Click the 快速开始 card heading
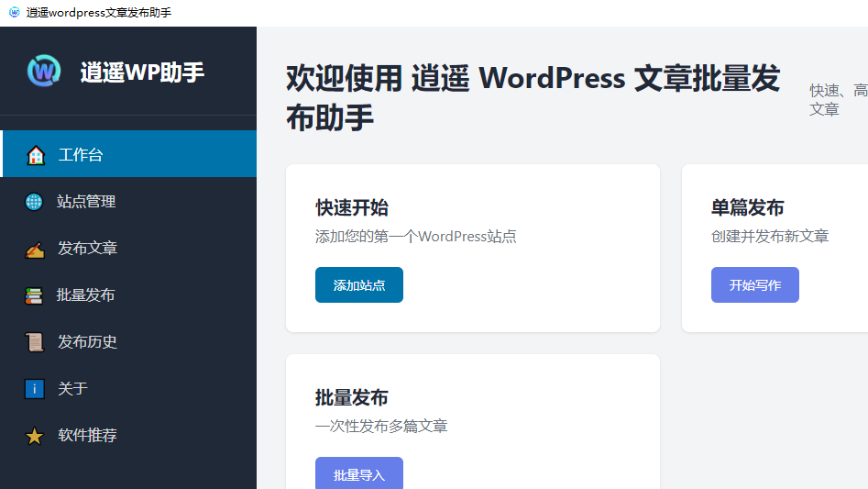Screen dimensions: 868x489 (352, 207)
